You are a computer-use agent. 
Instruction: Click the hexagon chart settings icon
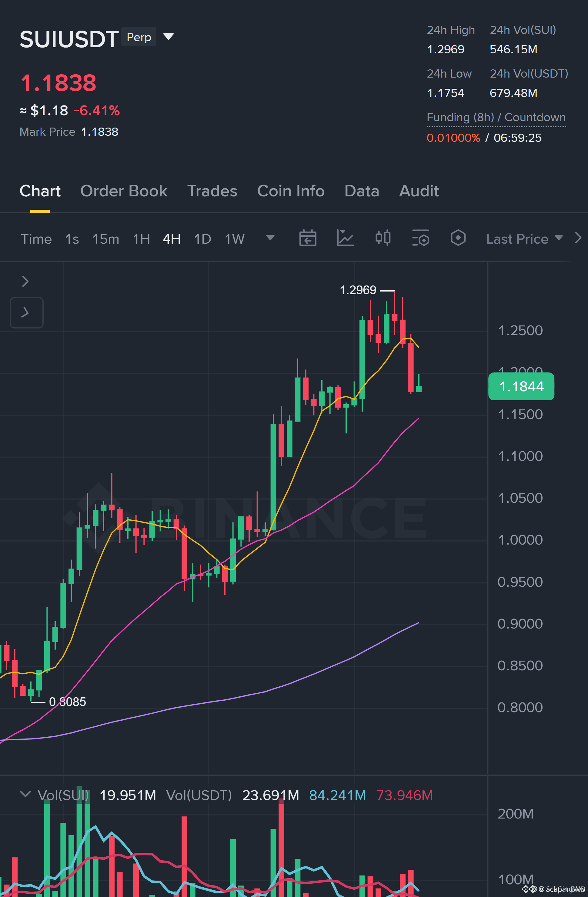pyautogui.click(x=458, y=238)
